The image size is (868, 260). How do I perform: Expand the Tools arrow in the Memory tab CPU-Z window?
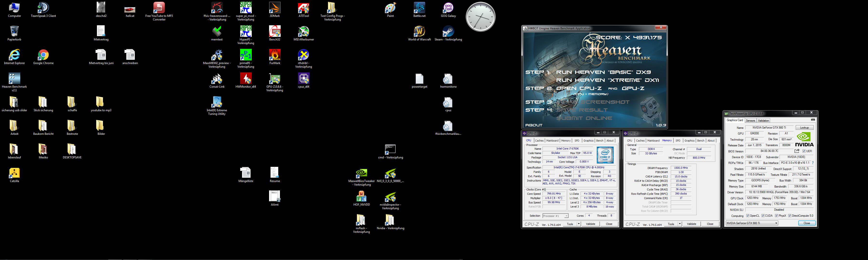[680, 224]
